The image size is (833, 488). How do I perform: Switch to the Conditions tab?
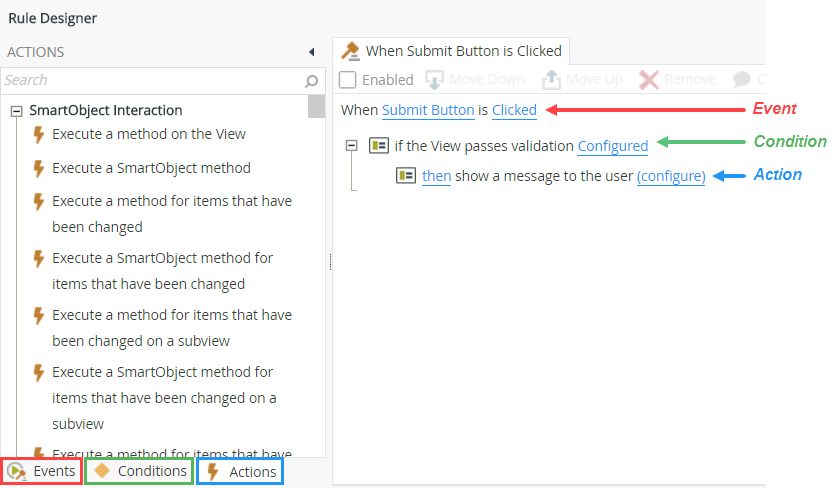tap(139, 470)
